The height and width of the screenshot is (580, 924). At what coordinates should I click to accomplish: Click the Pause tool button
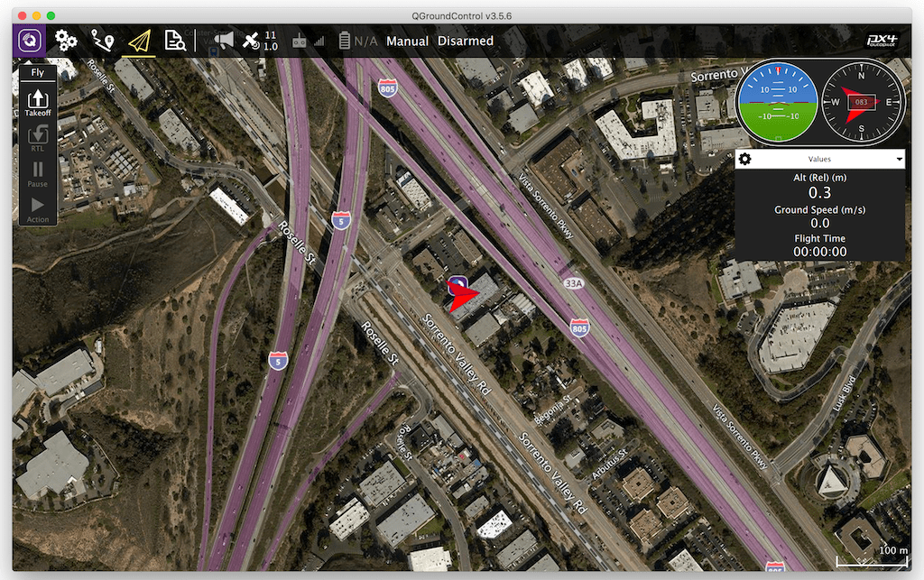[38, 174]
